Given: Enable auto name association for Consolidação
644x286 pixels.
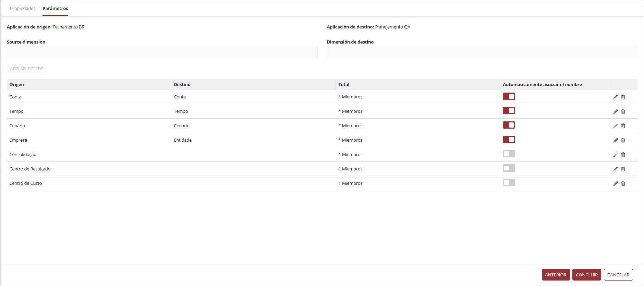Looking at the screenshot, I should [509, 154].
